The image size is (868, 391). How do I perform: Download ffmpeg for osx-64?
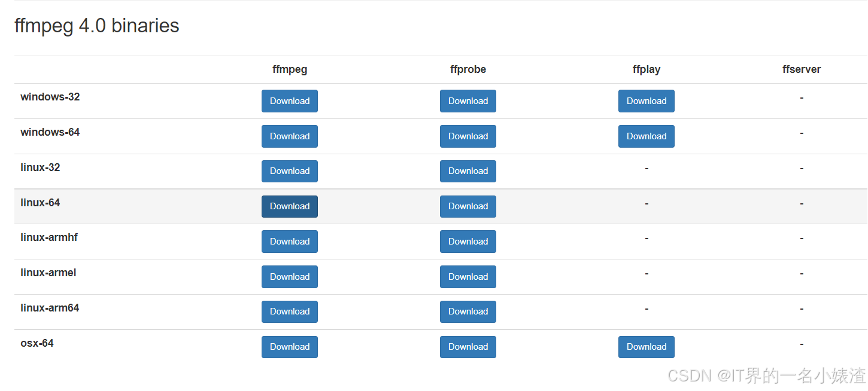click(290, 347)
